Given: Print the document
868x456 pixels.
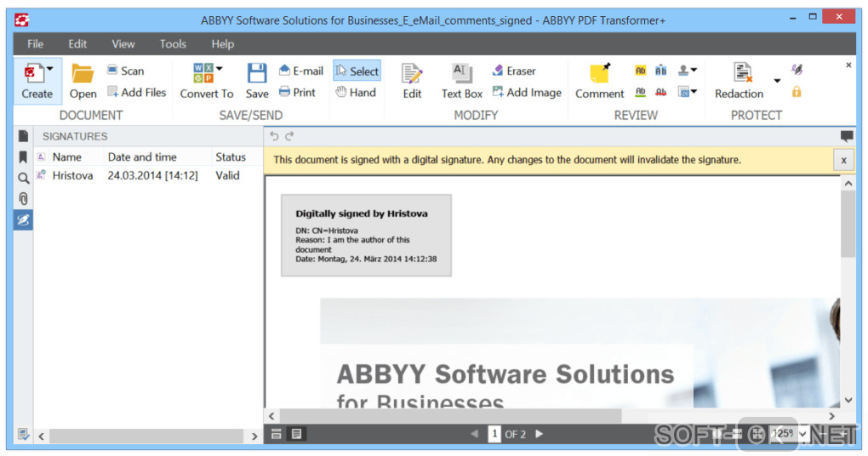Looking at the screenshot, I should [297, 93].
